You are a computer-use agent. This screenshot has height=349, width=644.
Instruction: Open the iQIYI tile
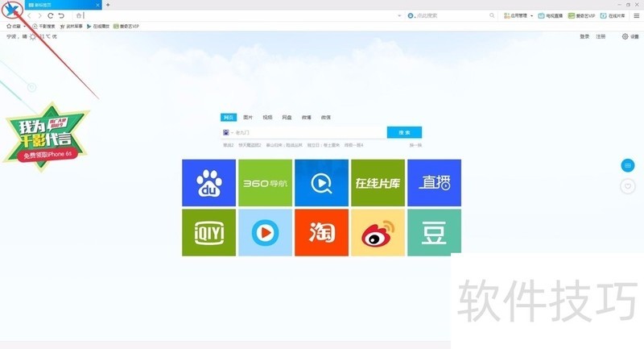208,232
